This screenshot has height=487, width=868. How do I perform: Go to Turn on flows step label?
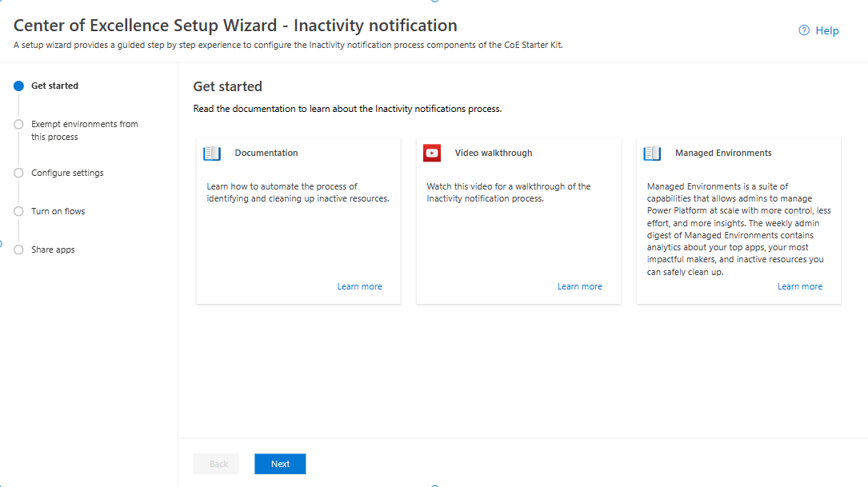tap(58, 211)
